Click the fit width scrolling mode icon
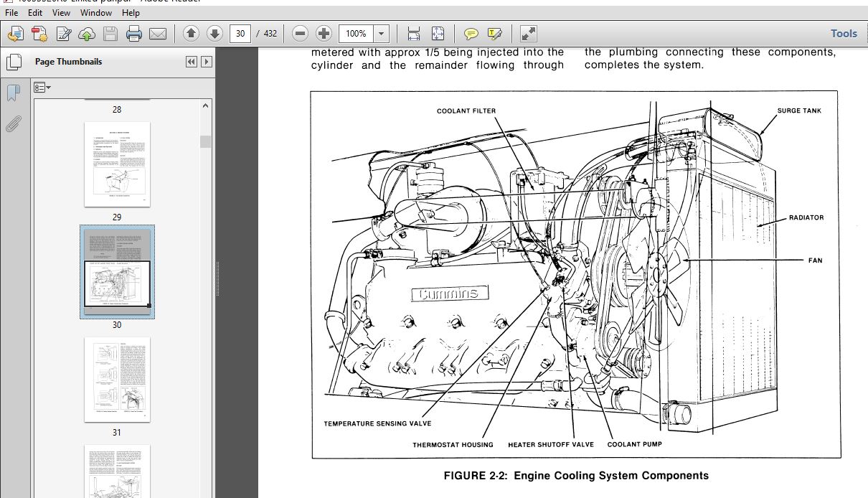Image resolution: width=868 pixels, height=498 pixels. click(x=414, y=33)
